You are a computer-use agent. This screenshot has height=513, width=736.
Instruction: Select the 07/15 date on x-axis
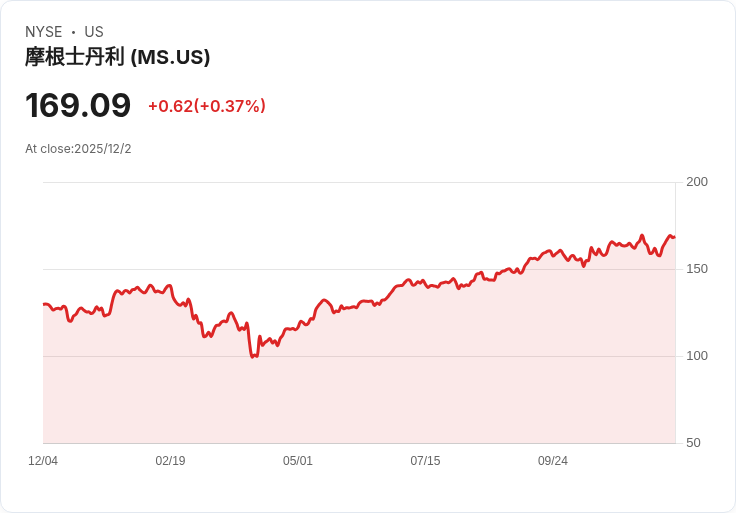tap(425, 461)
